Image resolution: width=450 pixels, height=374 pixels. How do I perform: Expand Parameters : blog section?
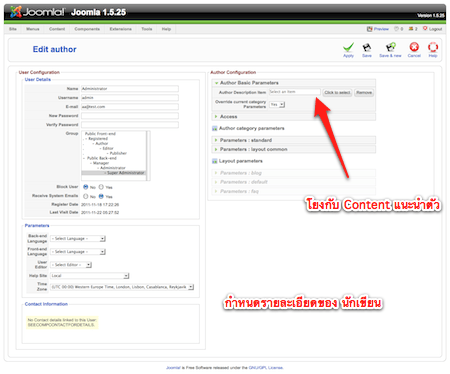pos(293,173)
